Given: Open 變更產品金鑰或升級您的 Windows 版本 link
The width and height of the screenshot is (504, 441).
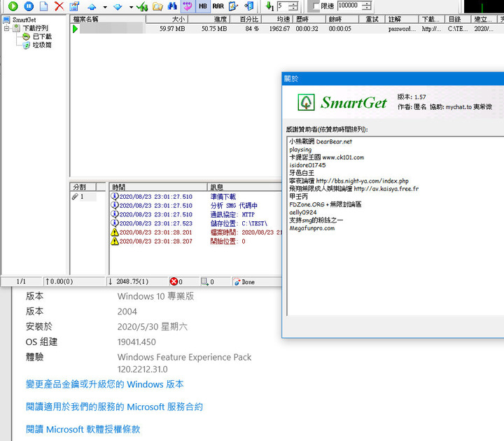Looking at the screenshot, I should coord(105,384).
